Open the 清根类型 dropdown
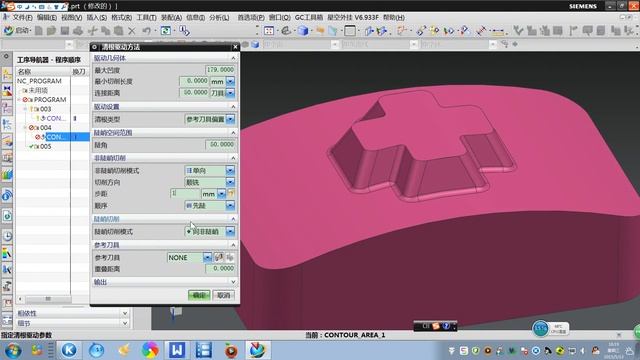 tap(230, 119)
